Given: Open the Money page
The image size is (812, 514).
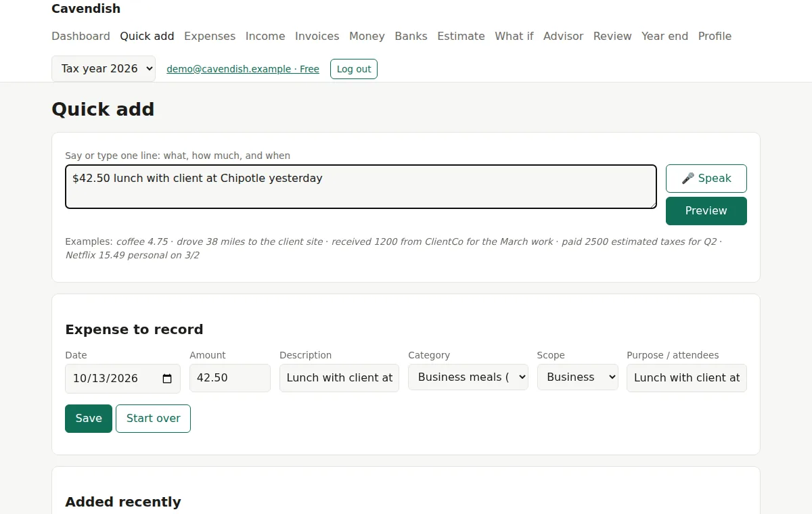Looking at the screenshot, I should 367,36.
